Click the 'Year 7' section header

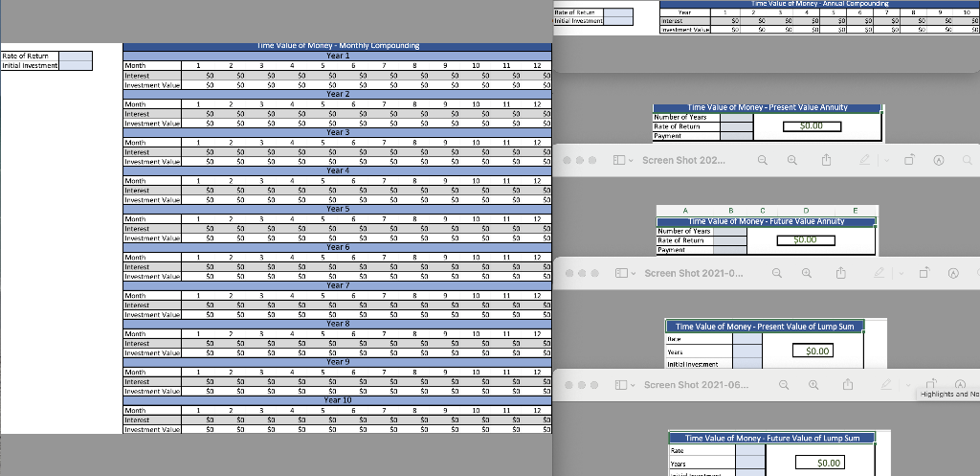[338, 285]
